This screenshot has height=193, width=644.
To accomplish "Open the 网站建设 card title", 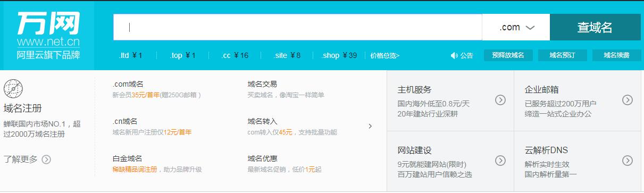I will [414, 150].
